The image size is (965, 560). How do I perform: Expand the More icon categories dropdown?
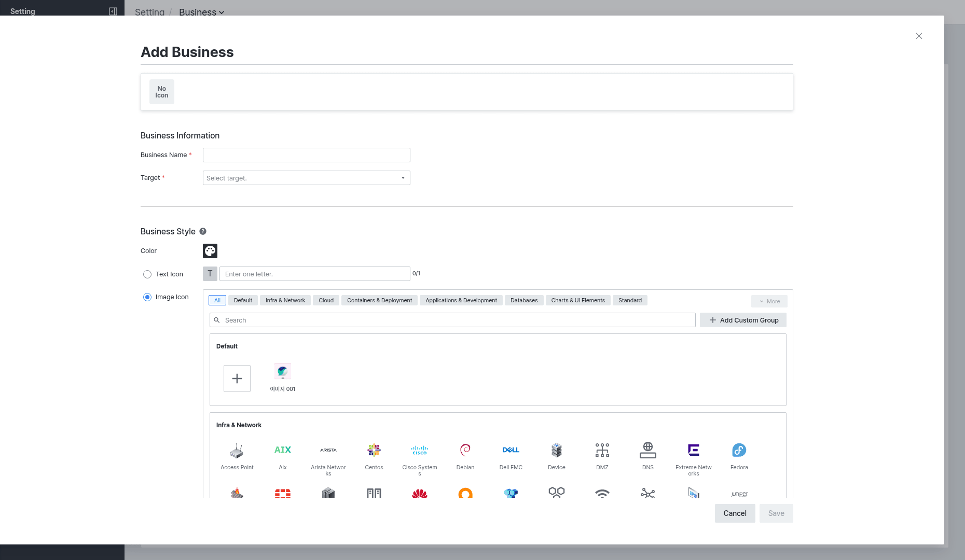(x=769, y=301)
